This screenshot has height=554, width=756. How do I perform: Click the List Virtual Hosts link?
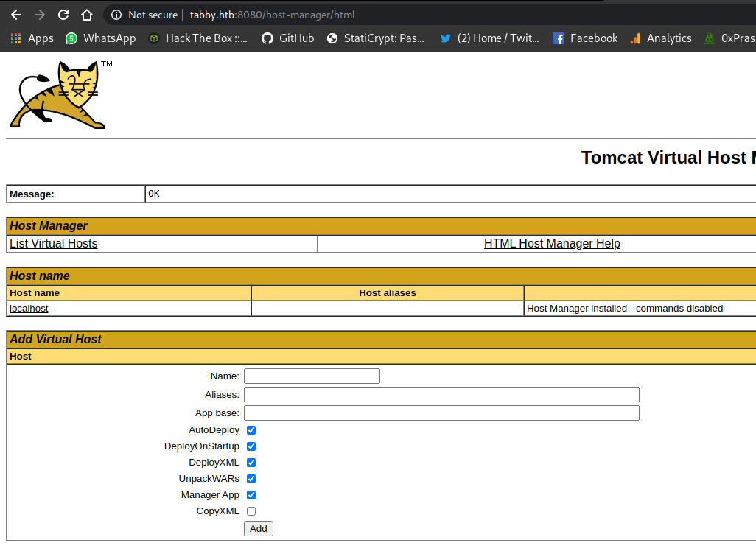[x=53, y=244]
